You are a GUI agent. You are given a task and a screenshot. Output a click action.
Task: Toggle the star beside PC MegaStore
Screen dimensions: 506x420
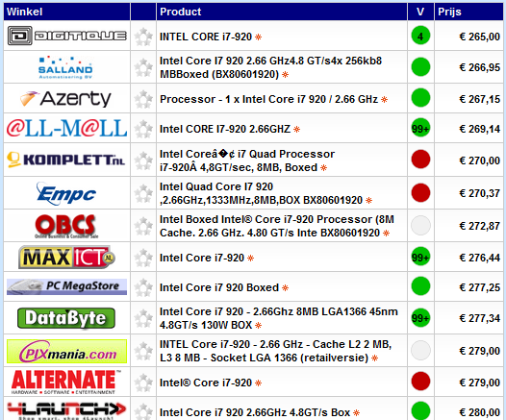143,287
